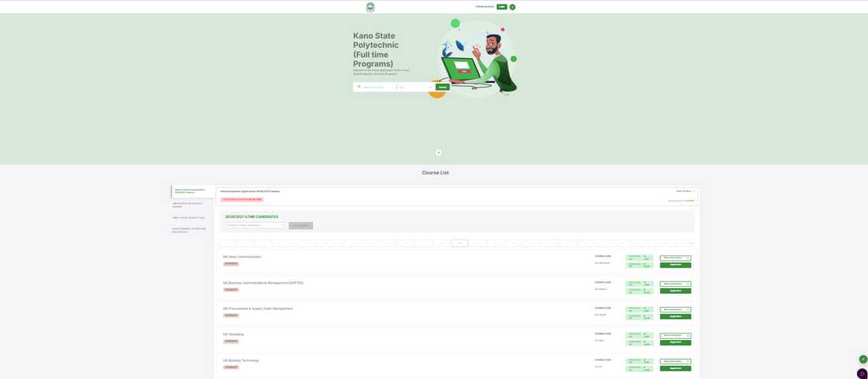Click the round scroll-down arrow below hero
This screenshot has height=379, width=868.
[439, 152]
